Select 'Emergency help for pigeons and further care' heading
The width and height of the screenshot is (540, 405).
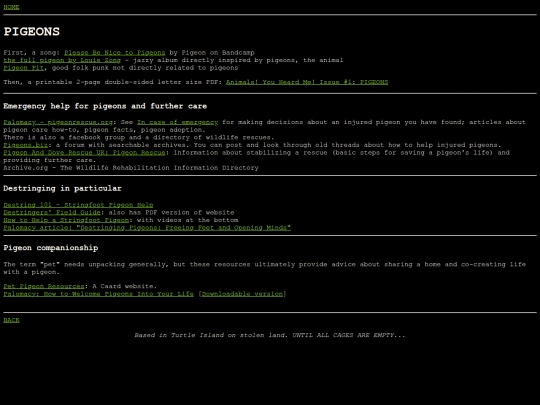pos(105,106)
